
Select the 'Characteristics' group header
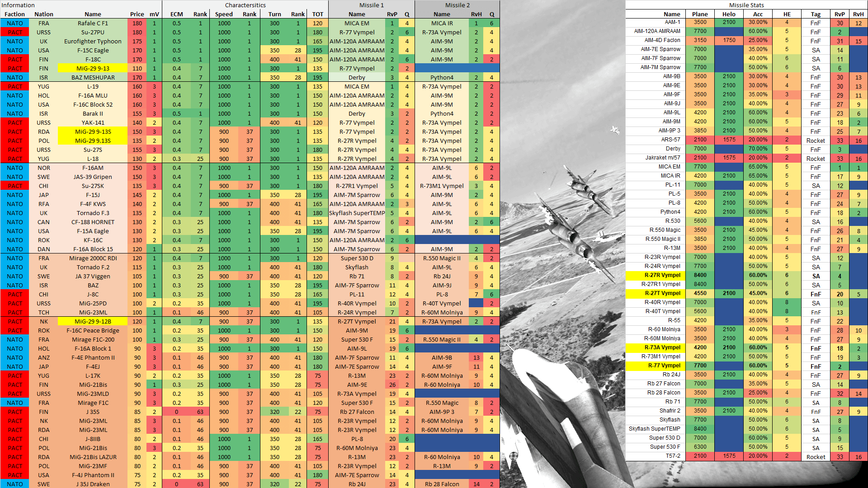245,5
